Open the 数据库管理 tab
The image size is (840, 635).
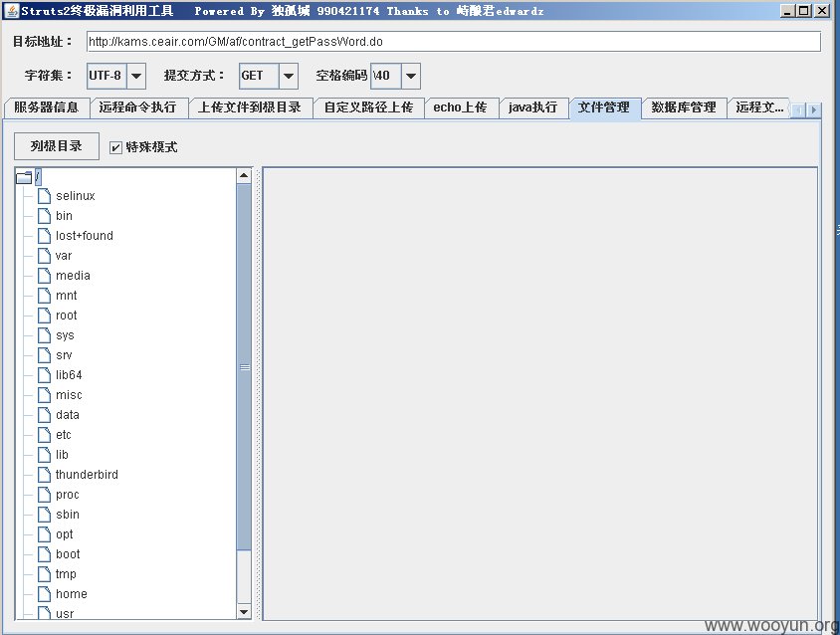click(684, 107)
